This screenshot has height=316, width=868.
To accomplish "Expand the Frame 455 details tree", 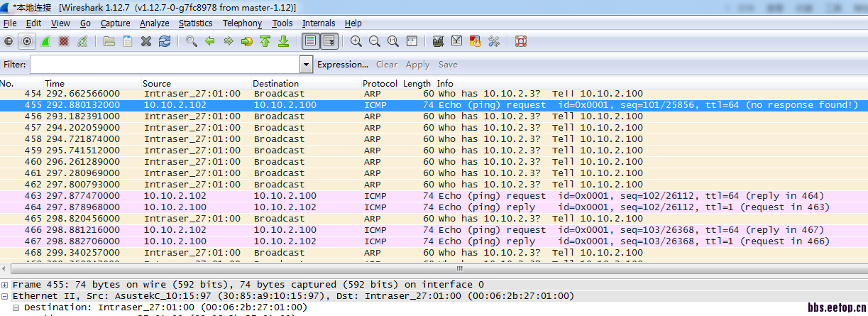I will pos(6,285).
